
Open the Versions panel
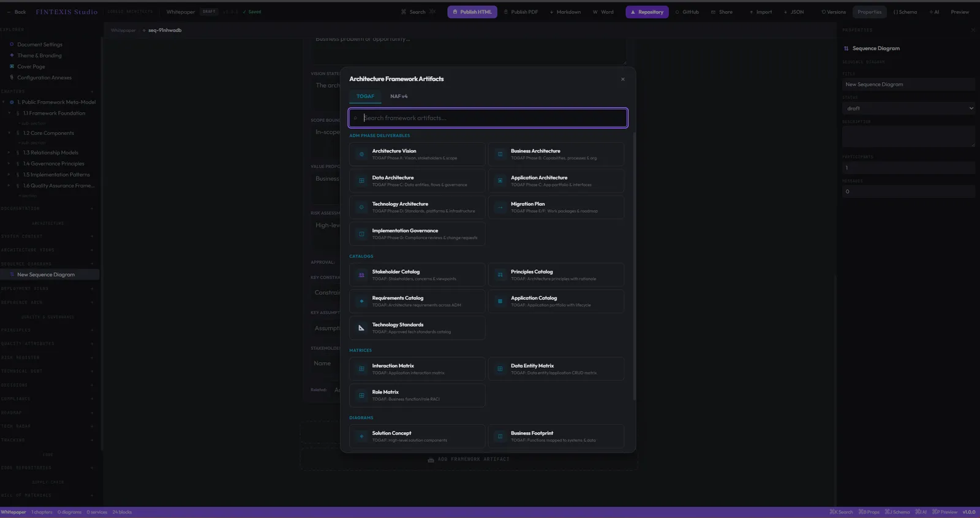[x=834, y=12]
